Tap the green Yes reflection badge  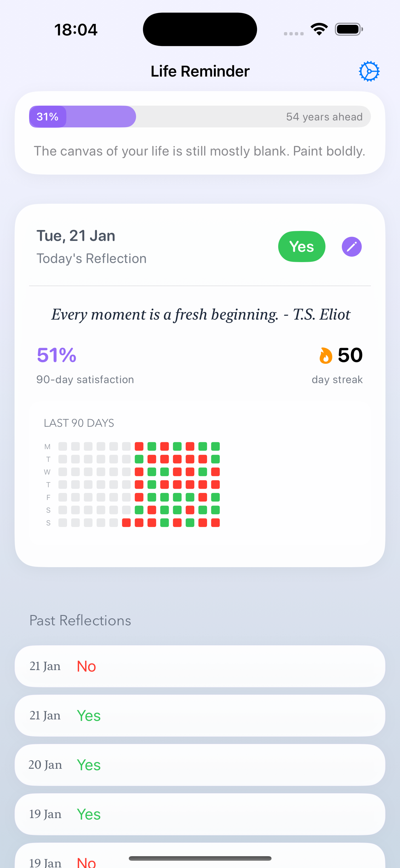pyautogui.click(x=302, y=247)
